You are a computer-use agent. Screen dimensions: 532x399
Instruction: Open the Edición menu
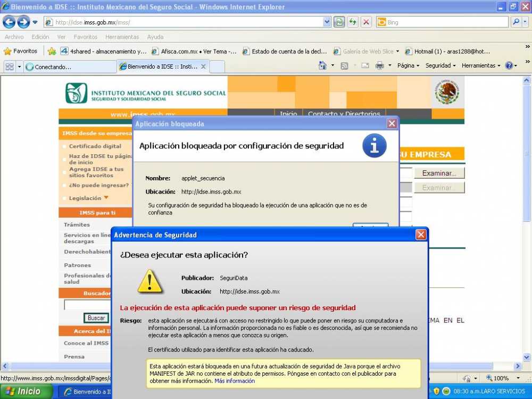click(x=40, y=37)
